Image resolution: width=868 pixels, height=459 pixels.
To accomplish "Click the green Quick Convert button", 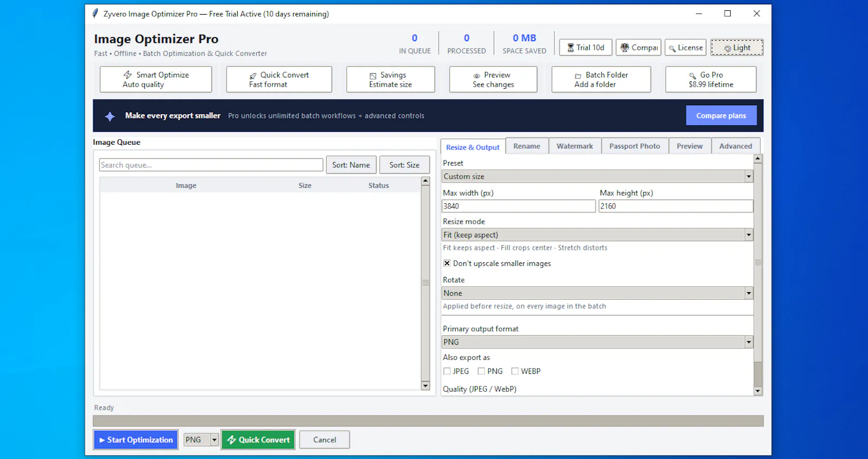I will [258, 440].
